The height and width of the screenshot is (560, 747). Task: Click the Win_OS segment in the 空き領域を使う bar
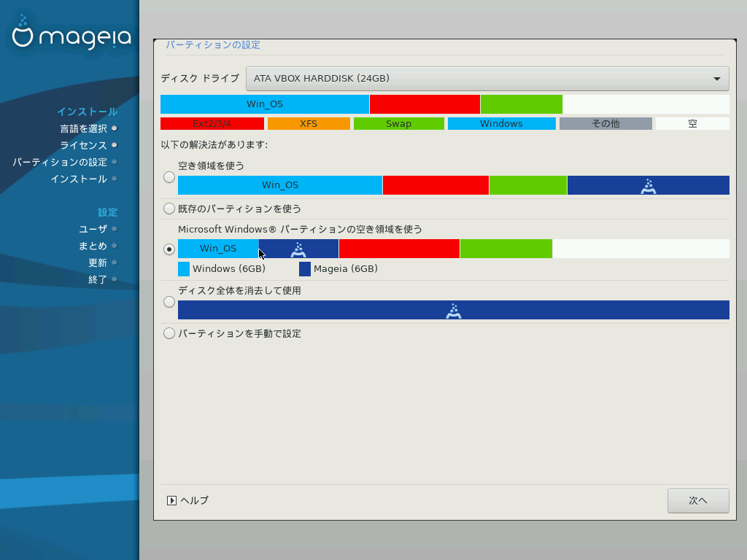[280, 185]
